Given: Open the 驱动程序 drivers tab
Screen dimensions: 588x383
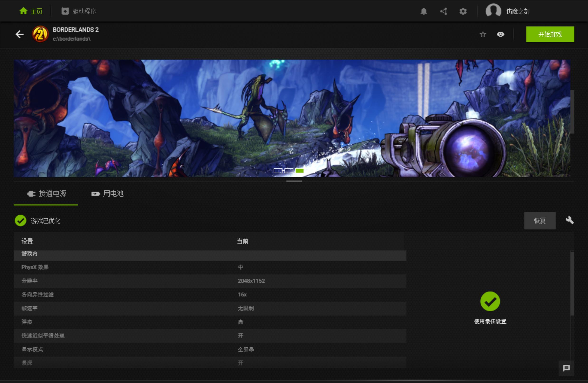Looking at the screenshot, I should tap(79, 11).
